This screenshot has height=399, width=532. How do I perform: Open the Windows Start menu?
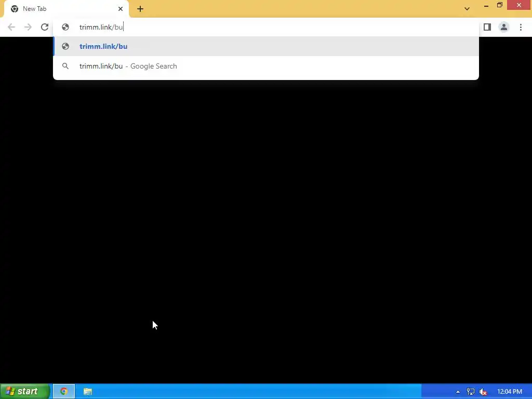click(x=25, y=392)
